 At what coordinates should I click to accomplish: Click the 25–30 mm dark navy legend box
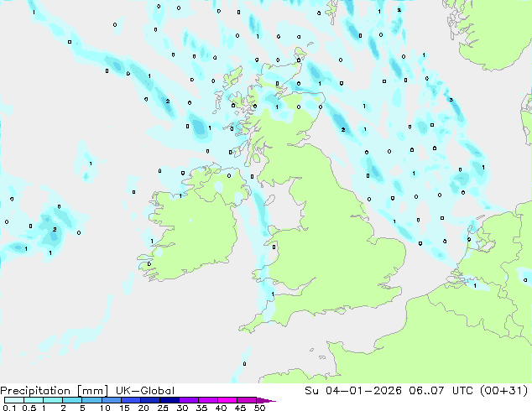[169, 400]
